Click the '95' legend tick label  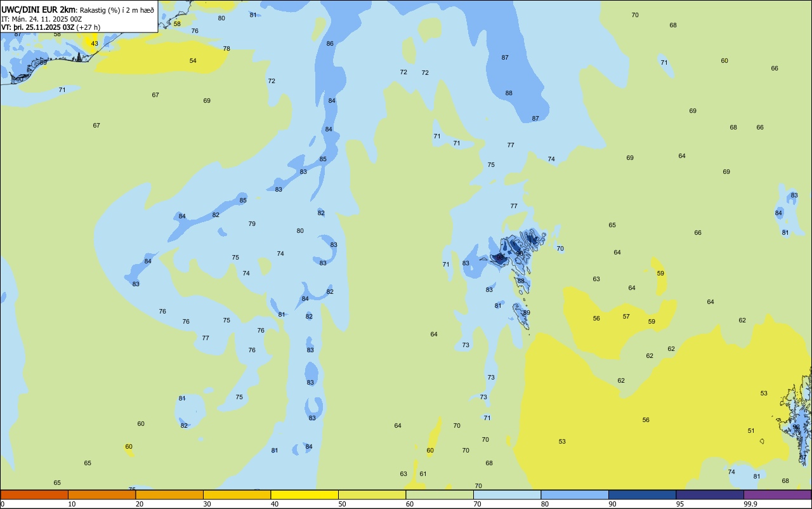coord(680,504)
